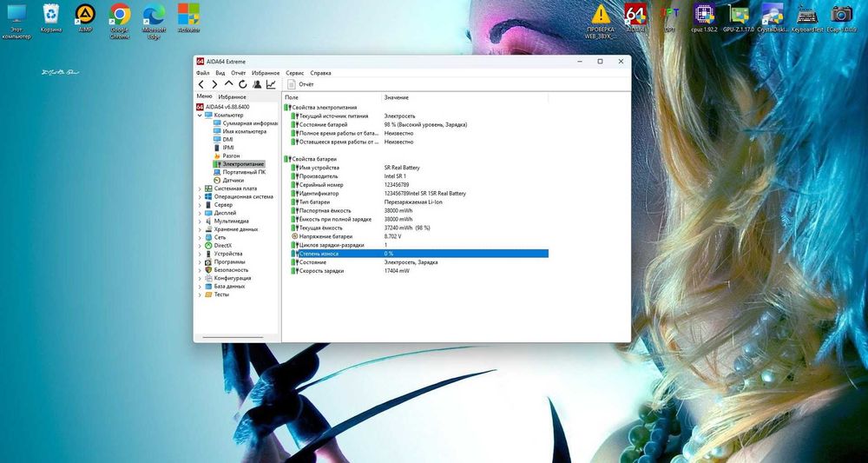Expand the Сервер tree node

click(200, 204)
